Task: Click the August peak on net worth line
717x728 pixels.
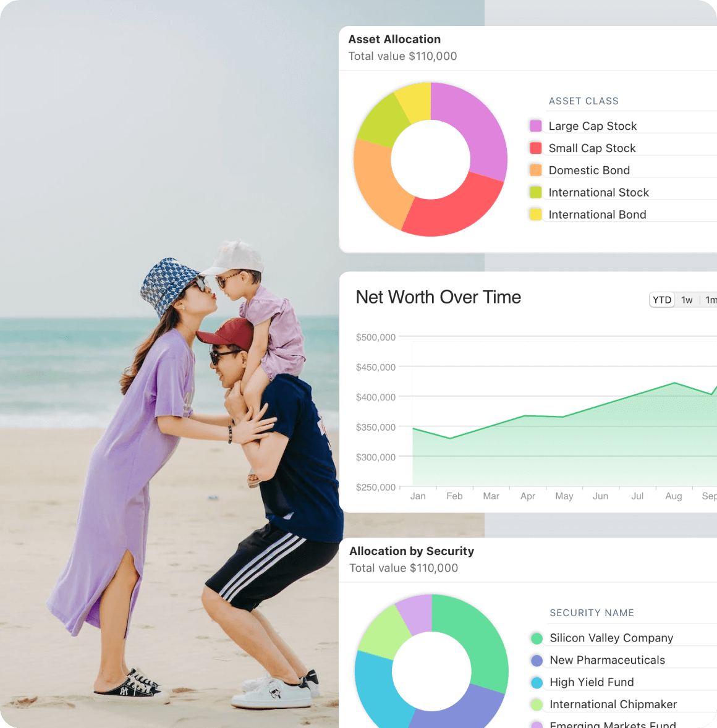Action: (674, 383)
